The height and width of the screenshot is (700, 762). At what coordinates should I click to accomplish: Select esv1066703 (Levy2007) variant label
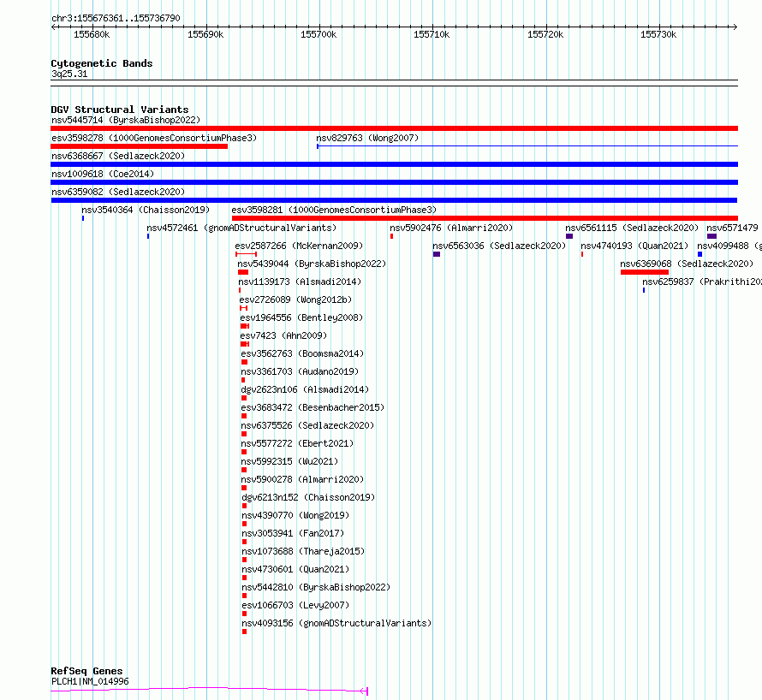coord(295,605)
